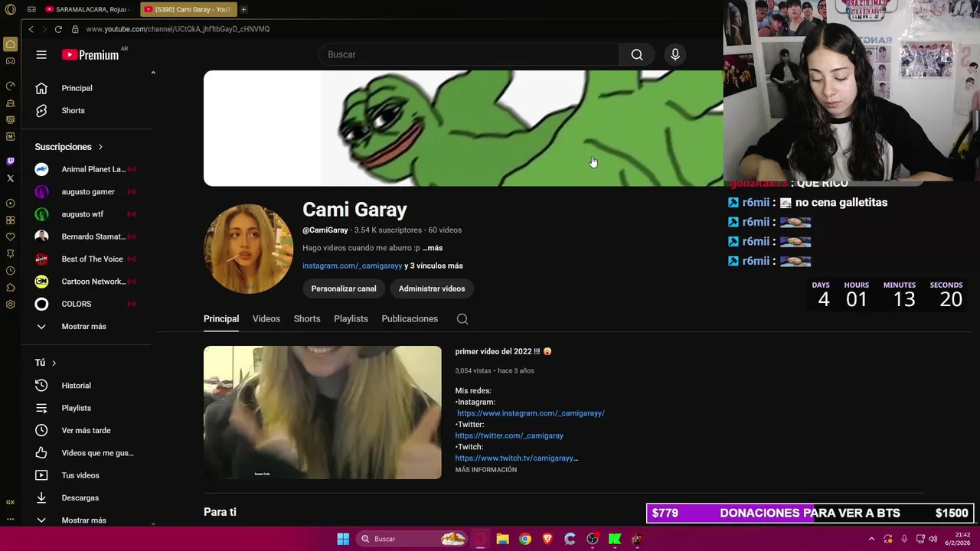Go back to the previous page

31,29
